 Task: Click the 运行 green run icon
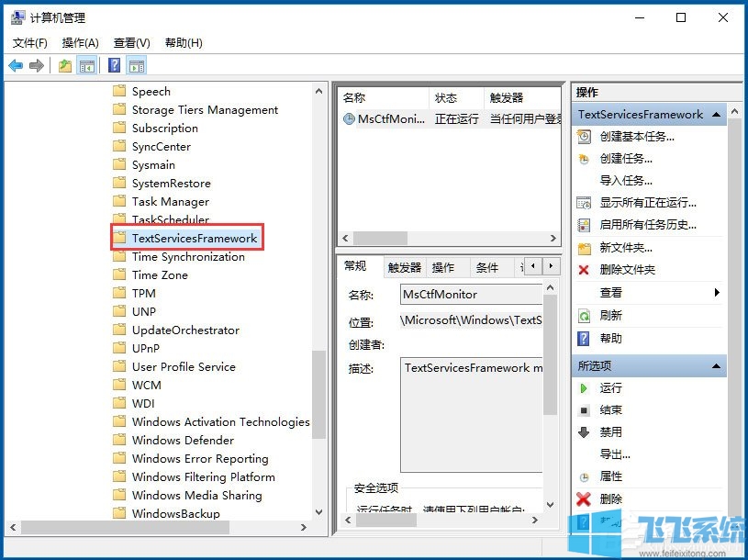pyautogui.click(x=586, y=388)
